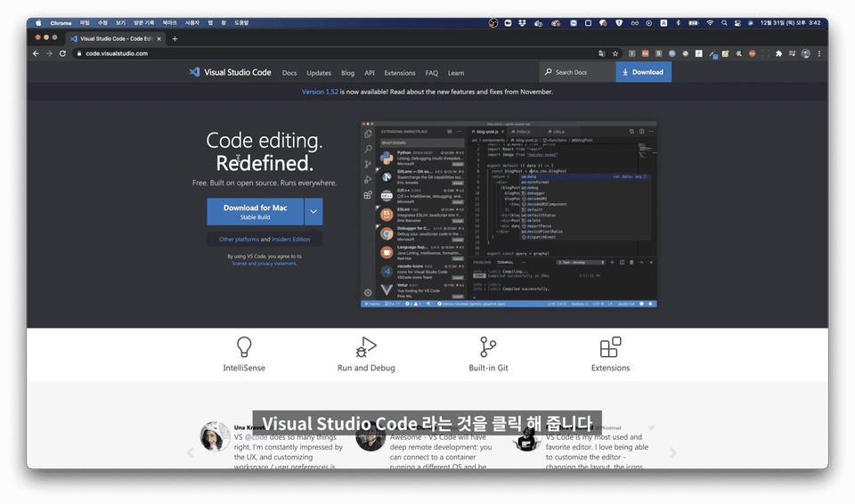Show next testimonial with right chevron
Viewport: 855px width, 504px height.
coord(673,452)
